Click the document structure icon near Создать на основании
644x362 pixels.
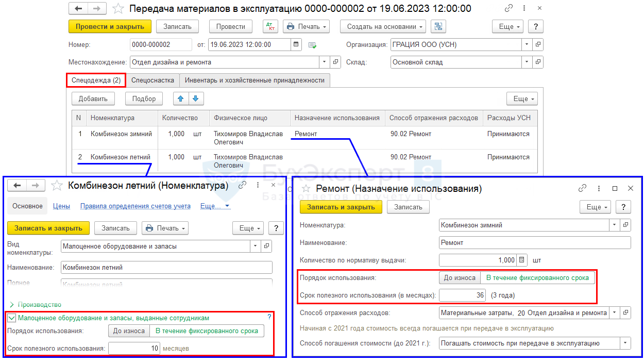[438, 27]
